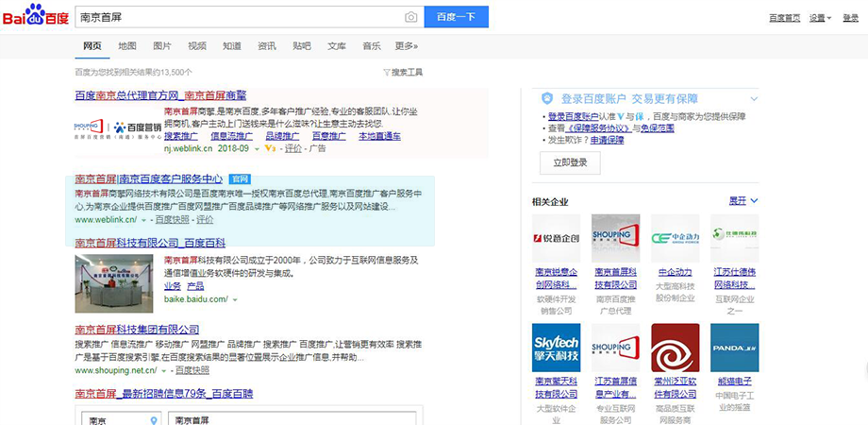Switch to the 贴吧 tab
868x425 pixels.
pos(302,46)
